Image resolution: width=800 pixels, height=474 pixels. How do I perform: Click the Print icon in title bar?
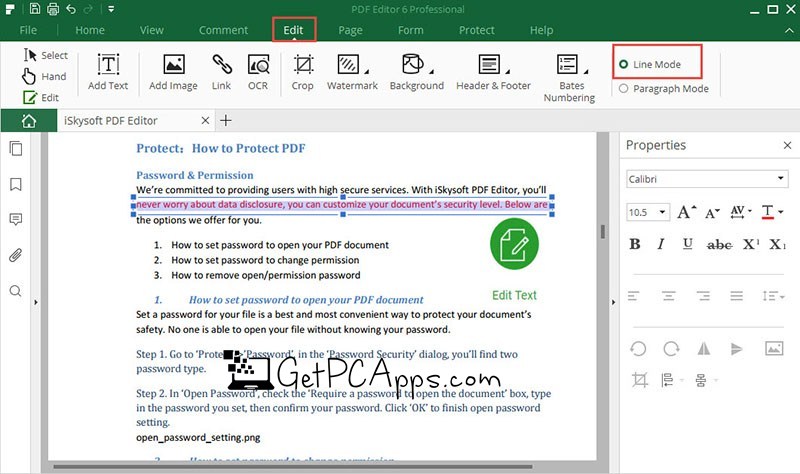(53, 9)
